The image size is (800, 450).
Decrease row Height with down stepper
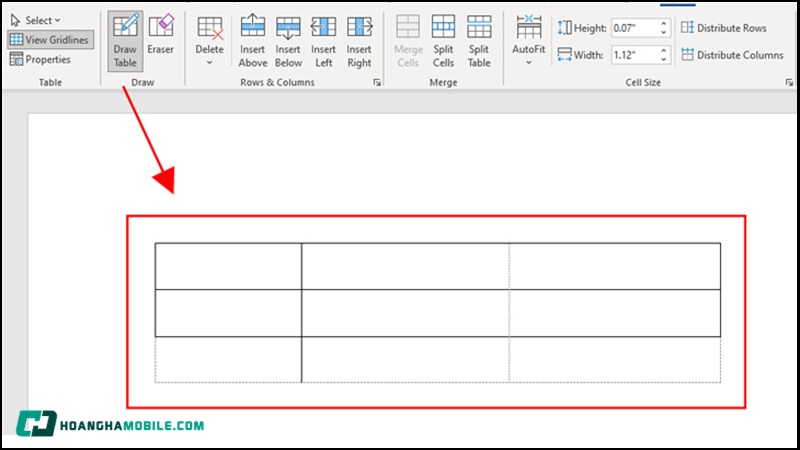click(x=663, y=32)
